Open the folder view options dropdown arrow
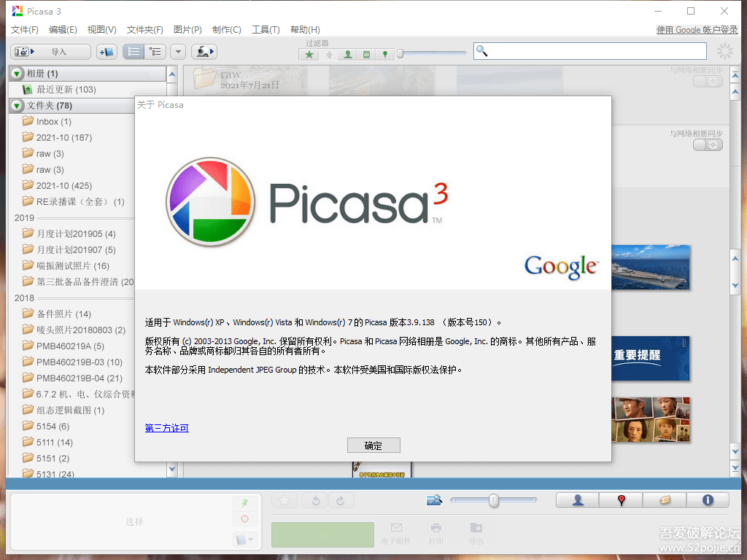This screenshot has height=560, width=747. click(178, 52)
